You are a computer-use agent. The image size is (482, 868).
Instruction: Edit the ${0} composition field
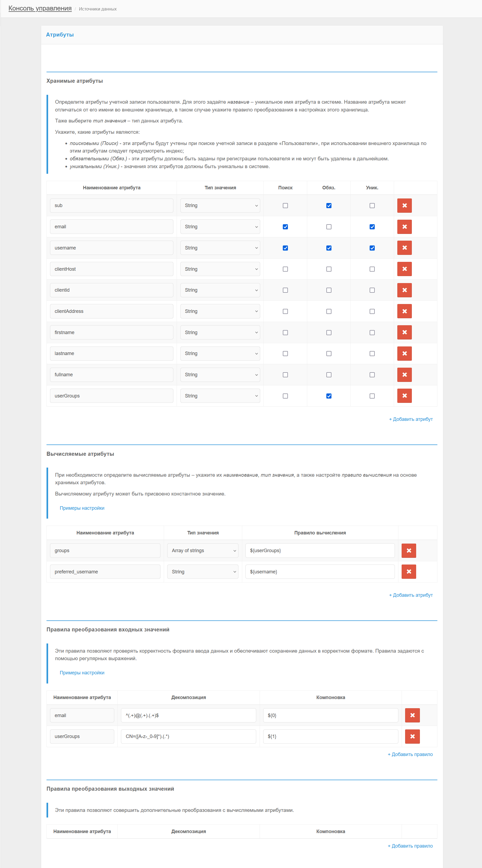(x=331, y=715)
